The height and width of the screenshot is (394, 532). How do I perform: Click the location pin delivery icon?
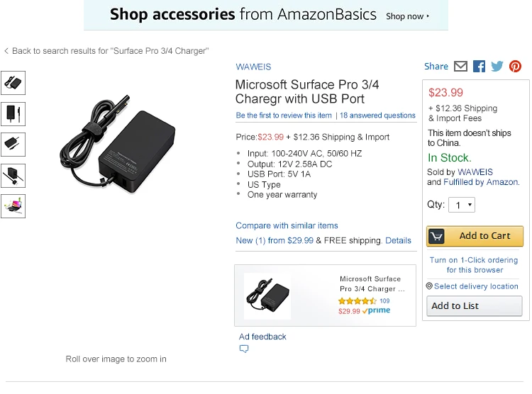coord(429,286)
